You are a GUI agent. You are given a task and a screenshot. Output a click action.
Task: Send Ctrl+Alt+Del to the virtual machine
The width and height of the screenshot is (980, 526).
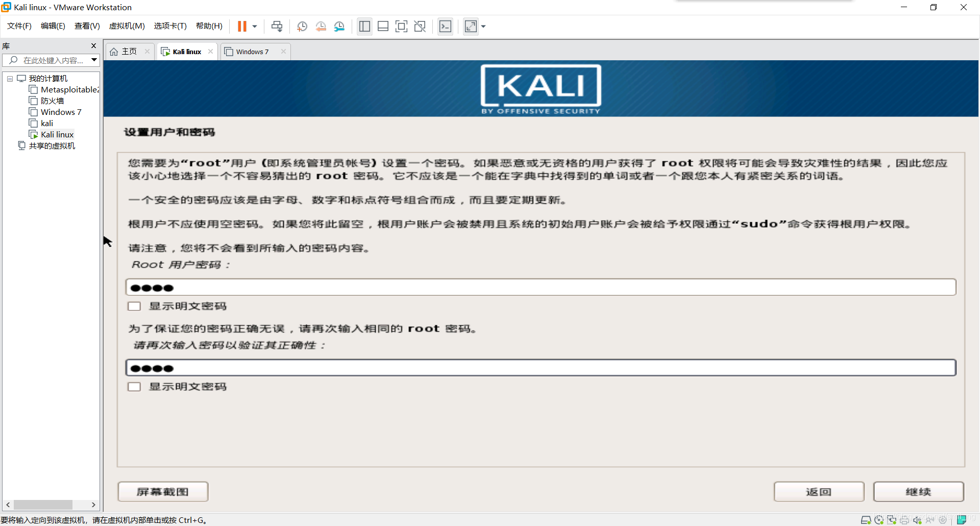click(277, 26)
